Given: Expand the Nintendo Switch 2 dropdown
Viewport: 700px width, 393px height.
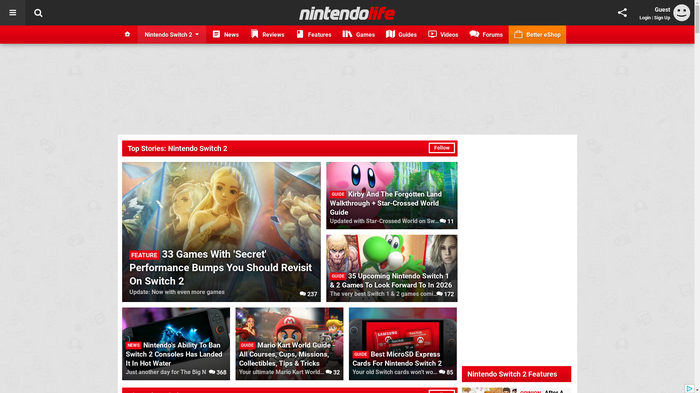Looking at the screenshot, I should coord(171,34).
